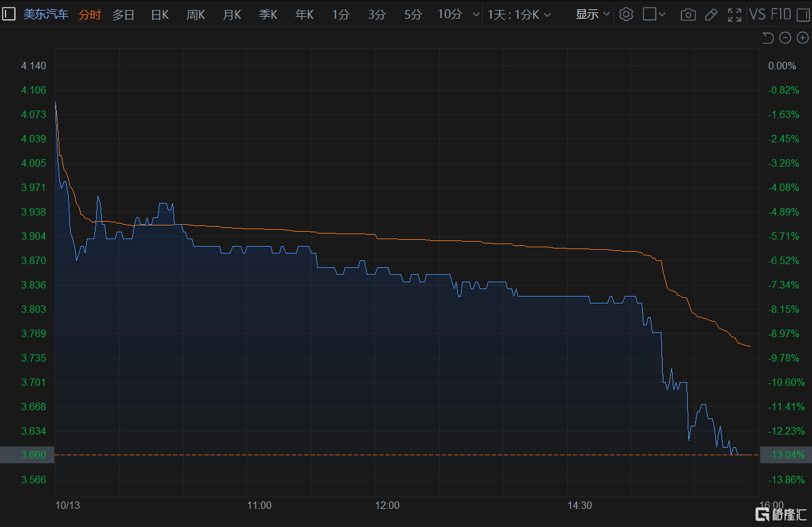This screenshot has width=812, height=527.
Task: Click the highlighted -13.04% change tag
Action: [786, 455]
